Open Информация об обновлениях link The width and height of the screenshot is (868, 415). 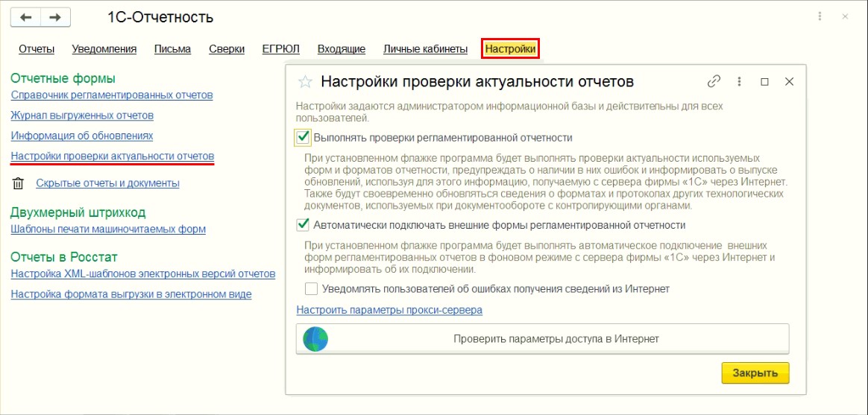point(82,136)
